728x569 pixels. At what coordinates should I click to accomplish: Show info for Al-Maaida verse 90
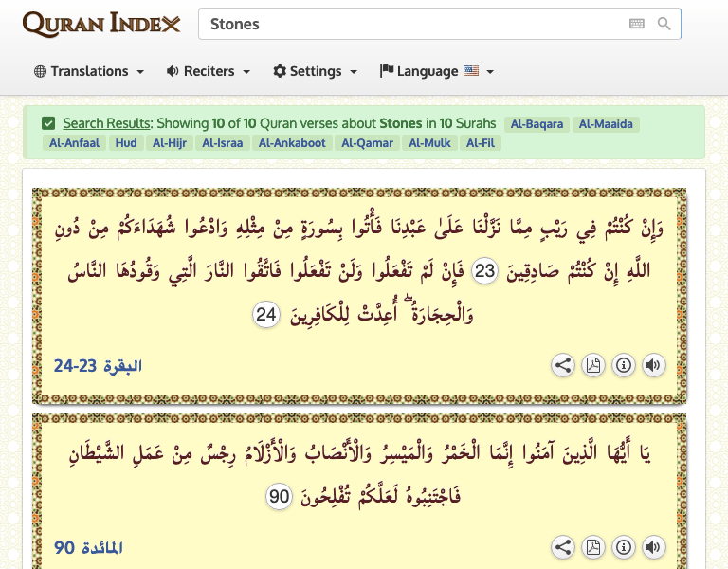click(x=623, y=547)
